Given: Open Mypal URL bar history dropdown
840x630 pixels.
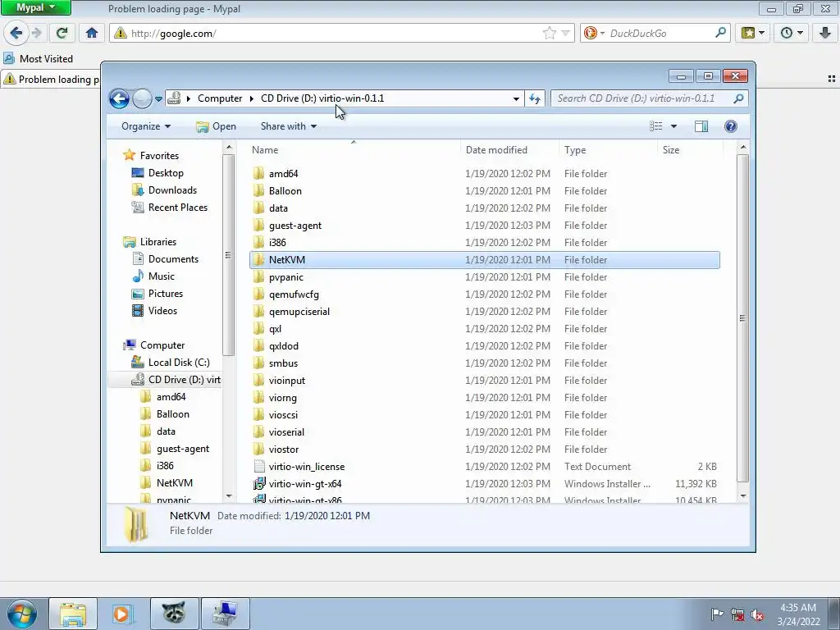Looking at the screenshot, I should pyautogui.click(x=565, y=33).
